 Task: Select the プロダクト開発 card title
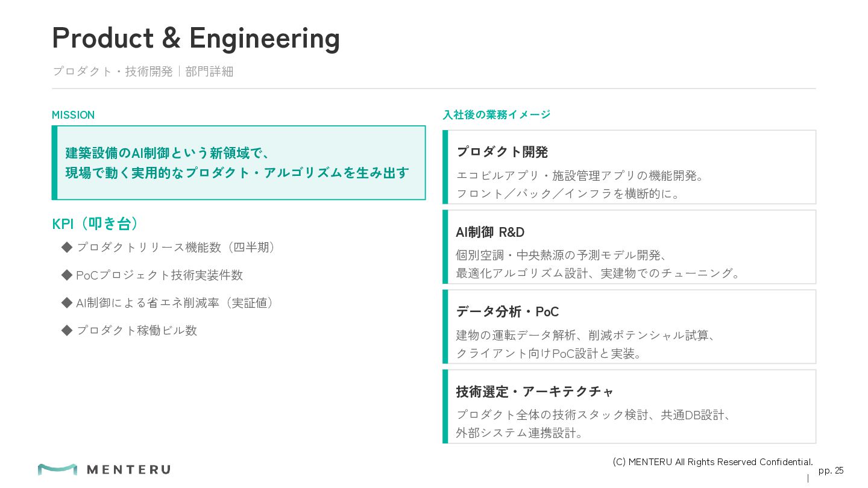point(502,152)
